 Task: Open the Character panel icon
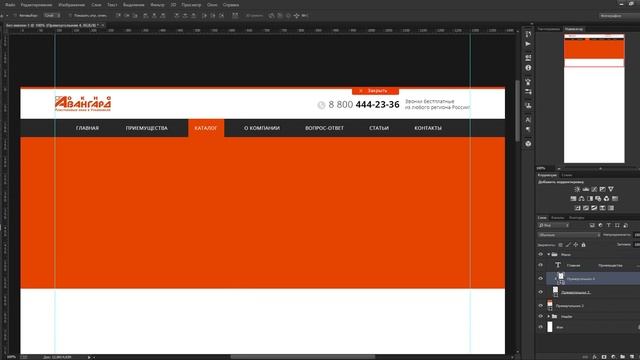(x=528, y=120)
